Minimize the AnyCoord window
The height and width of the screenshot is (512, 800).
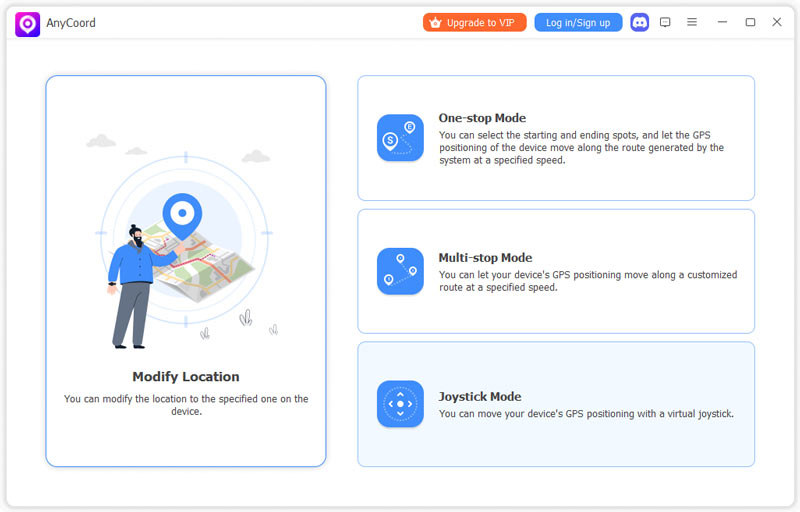pos(722,22)
